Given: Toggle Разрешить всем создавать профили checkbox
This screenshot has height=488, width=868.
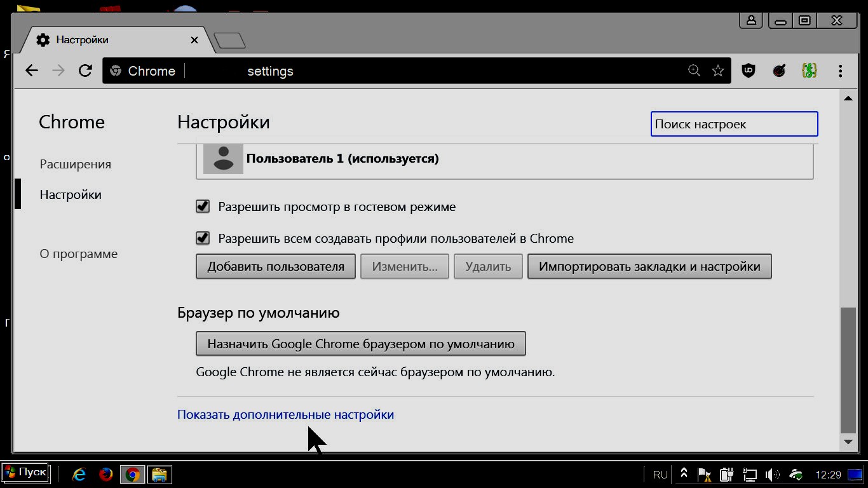Looking at the screenshot, I should (203, 238).
